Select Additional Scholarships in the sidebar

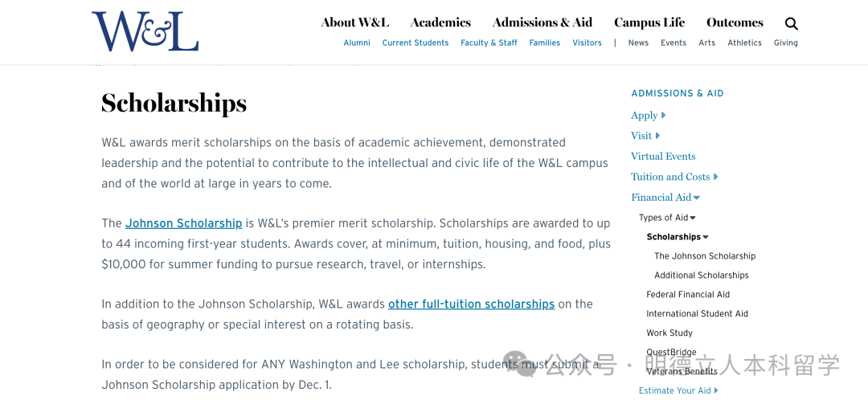(x=701, y=276)
